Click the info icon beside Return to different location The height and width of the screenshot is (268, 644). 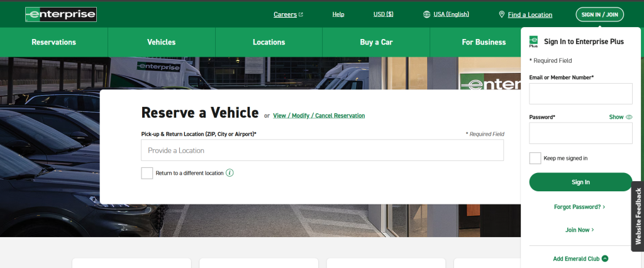[x=230, y=173]
